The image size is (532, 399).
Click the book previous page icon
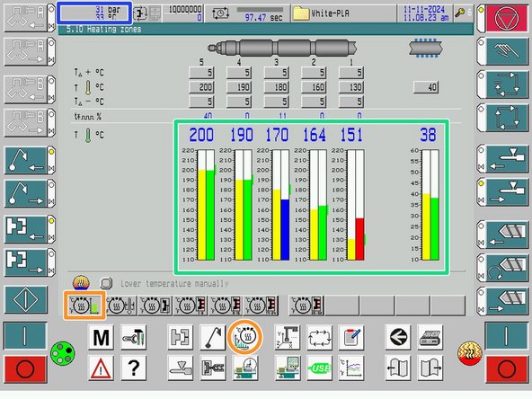point(398,368)
